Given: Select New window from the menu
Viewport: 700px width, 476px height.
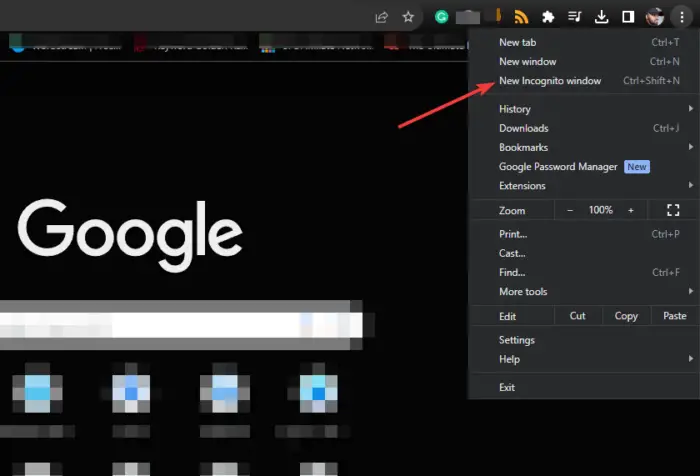Looking at the screenshot, I should (x=584, y=62).
